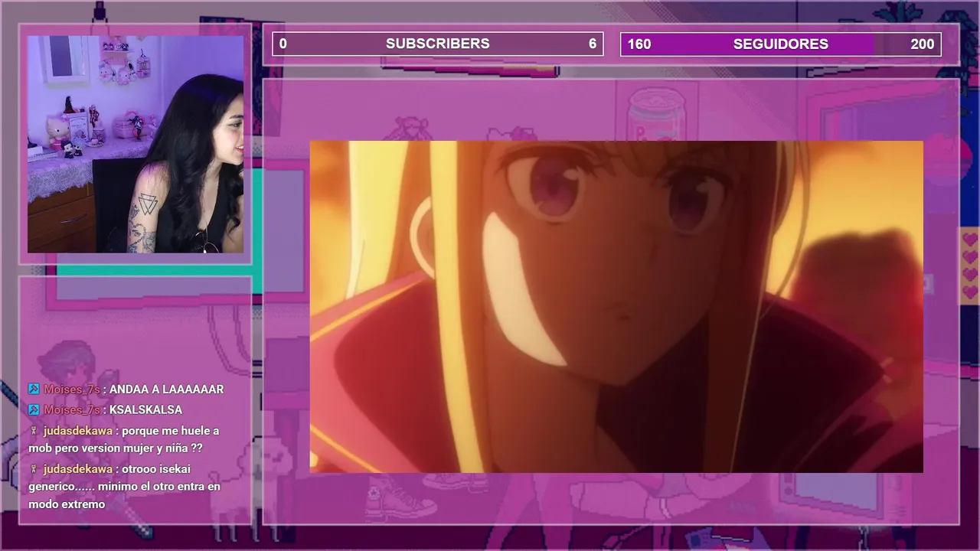Click the anime video in the center
The width and height of the screenshot is (980, 551).
coord(616,307)
